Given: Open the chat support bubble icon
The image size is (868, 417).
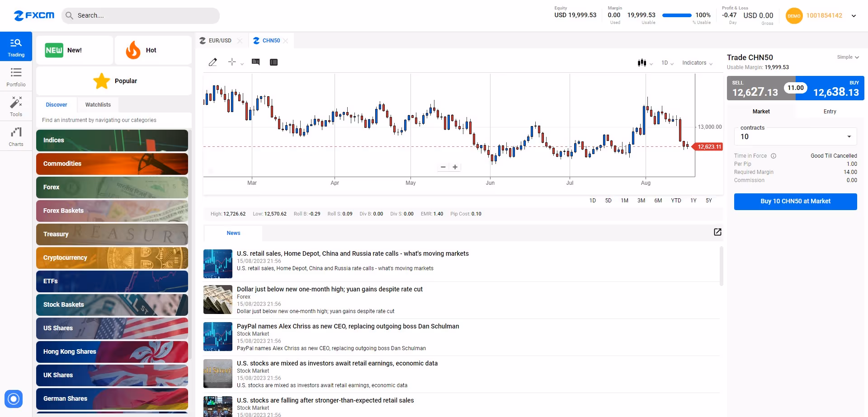Looking at the screenshot, I should click(14, 399).
